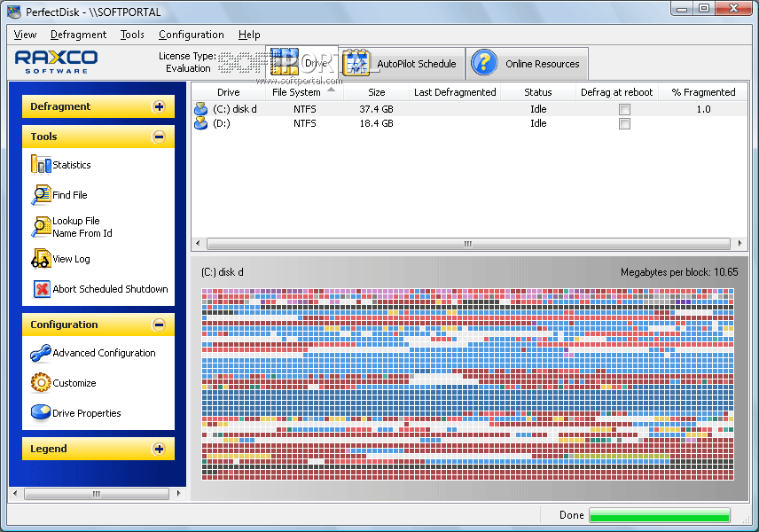The height and width of the screenshot is (532, 759).
Task: Click the Find File magnifier icon
Action: pyautogui.click(x=41, y=194)
